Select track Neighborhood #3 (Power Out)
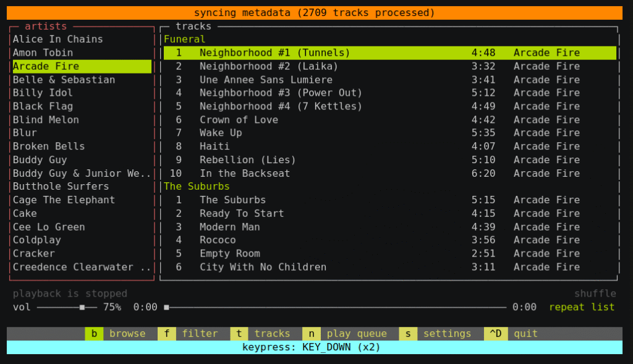This screenshot has width=633, height=364. click(x=390, y=93)
